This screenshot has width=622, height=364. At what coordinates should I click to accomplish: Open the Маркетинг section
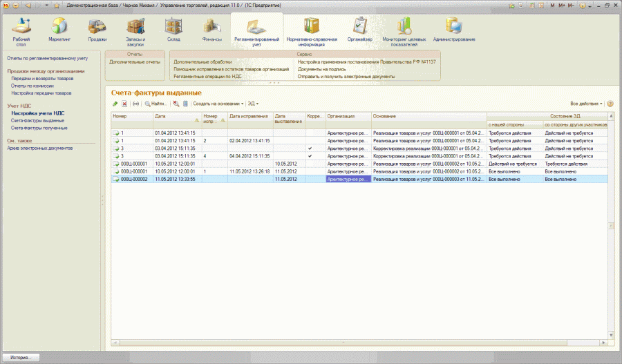coord(59,30)
